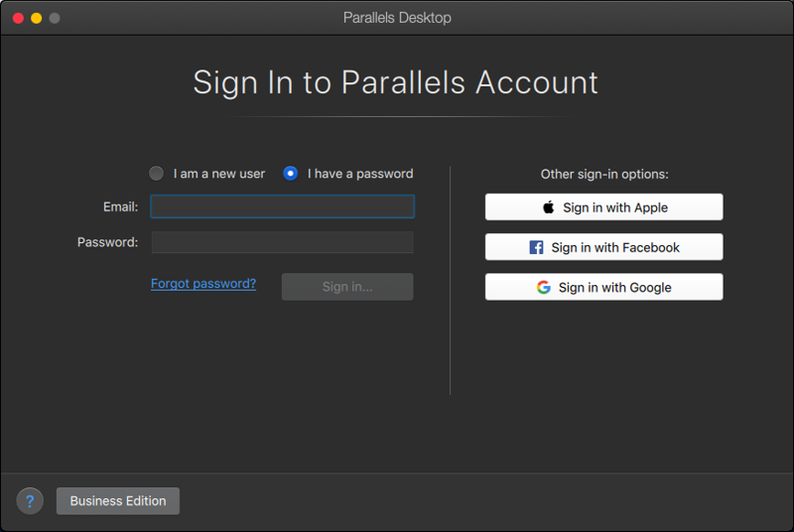Open help with the question mark icon
The height and width of the screenshot is (532, 794).
click(30, 501)
